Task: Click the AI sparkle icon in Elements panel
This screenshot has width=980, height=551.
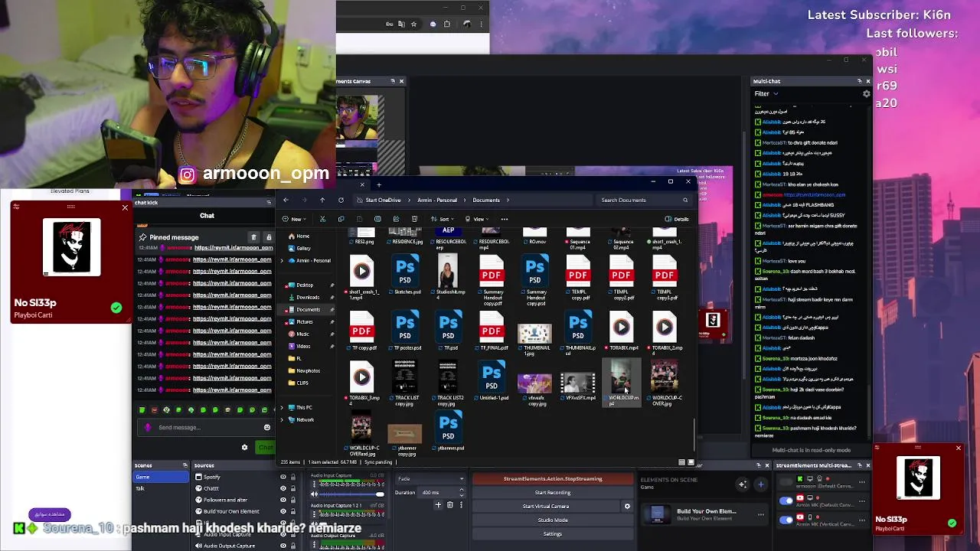Action: (x=742, y=484)
